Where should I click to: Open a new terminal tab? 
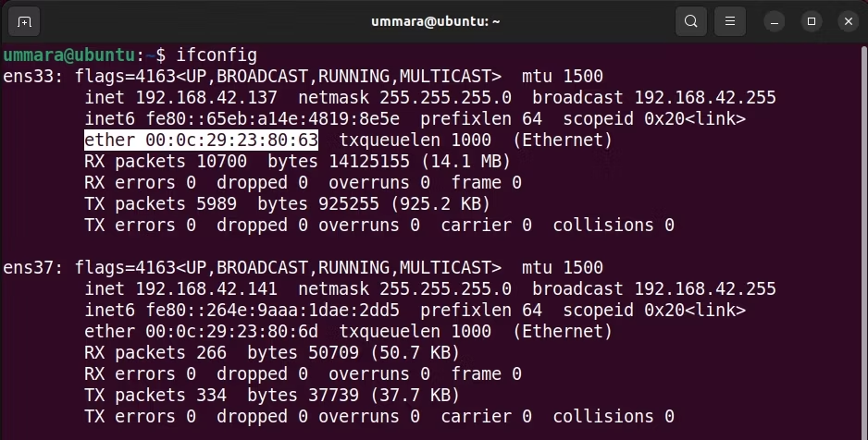pyautogui.click(x=24, y=21)
